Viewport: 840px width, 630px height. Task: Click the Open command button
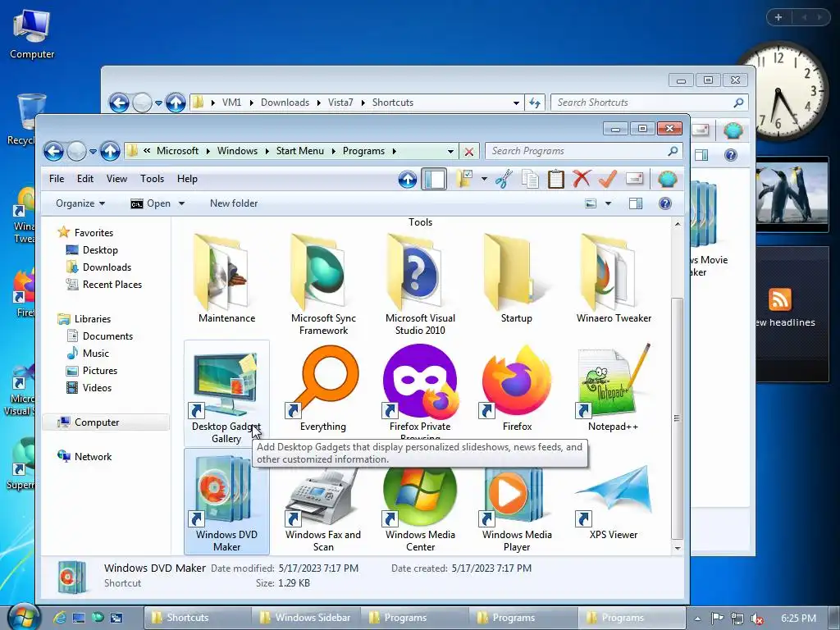[x=151, y=203]
